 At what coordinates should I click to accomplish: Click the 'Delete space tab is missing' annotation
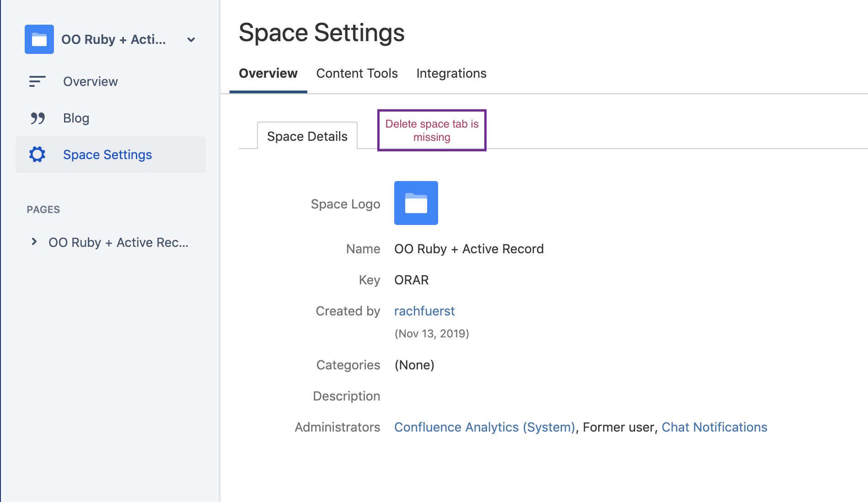tap(432, 130)
